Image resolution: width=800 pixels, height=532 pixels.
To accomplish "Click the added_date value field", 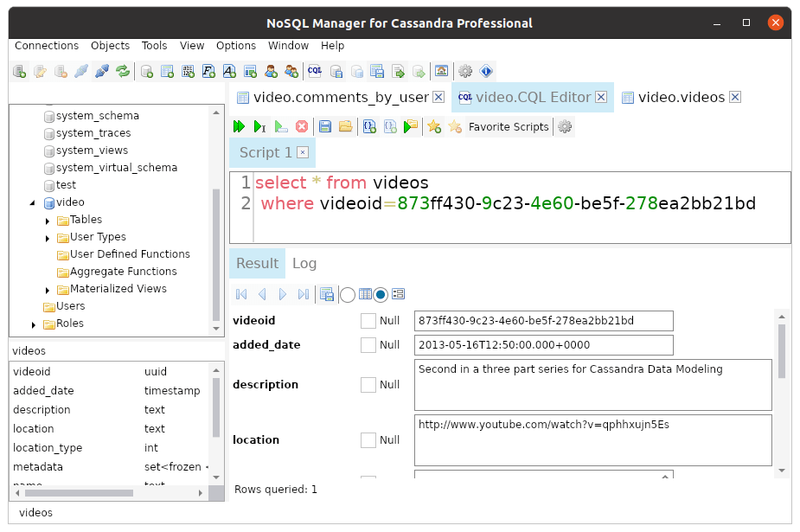I will click(543, 345).
